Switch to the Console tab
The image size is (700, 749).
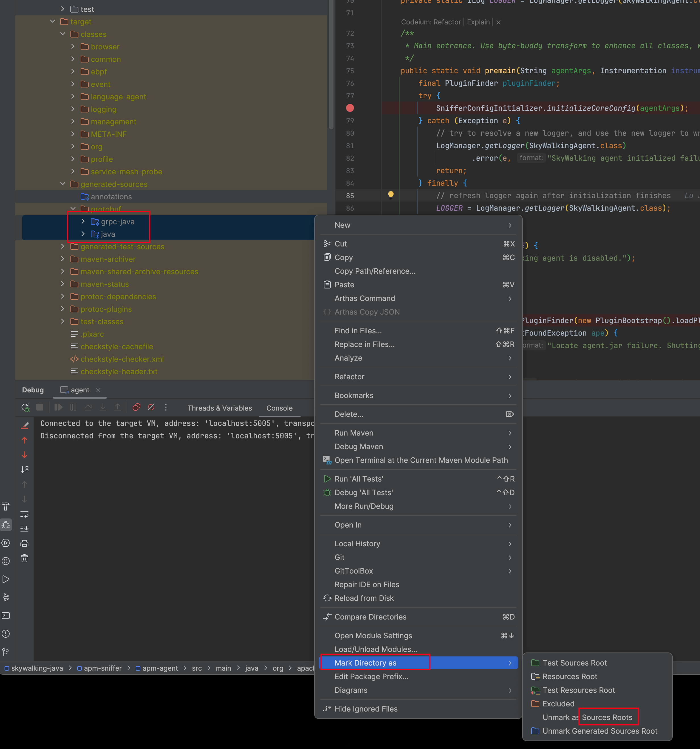(x=279, y=408)
